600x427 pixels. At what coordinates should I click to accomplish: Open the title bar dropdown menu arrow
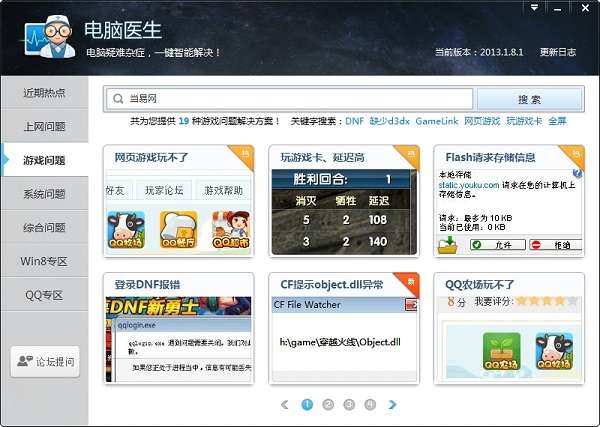534,8
